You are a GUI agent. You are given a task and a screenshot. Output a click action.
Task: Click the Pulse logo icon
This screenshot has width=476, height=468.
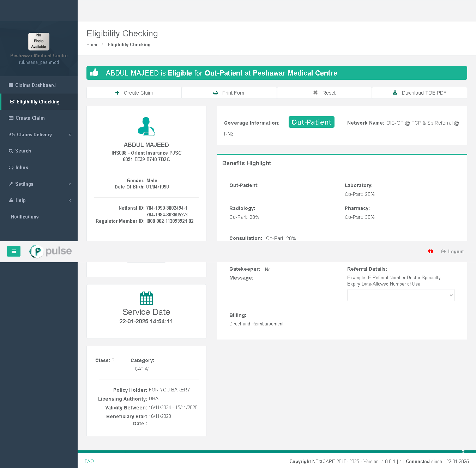pos(36,251)
